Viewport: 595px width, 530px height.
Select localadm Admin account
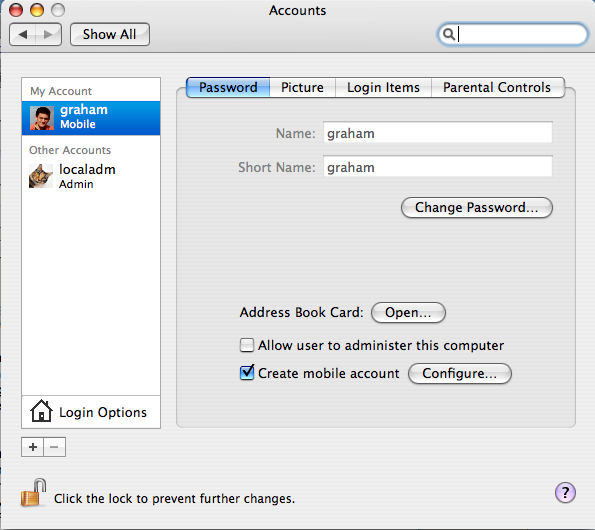[91, 176]
